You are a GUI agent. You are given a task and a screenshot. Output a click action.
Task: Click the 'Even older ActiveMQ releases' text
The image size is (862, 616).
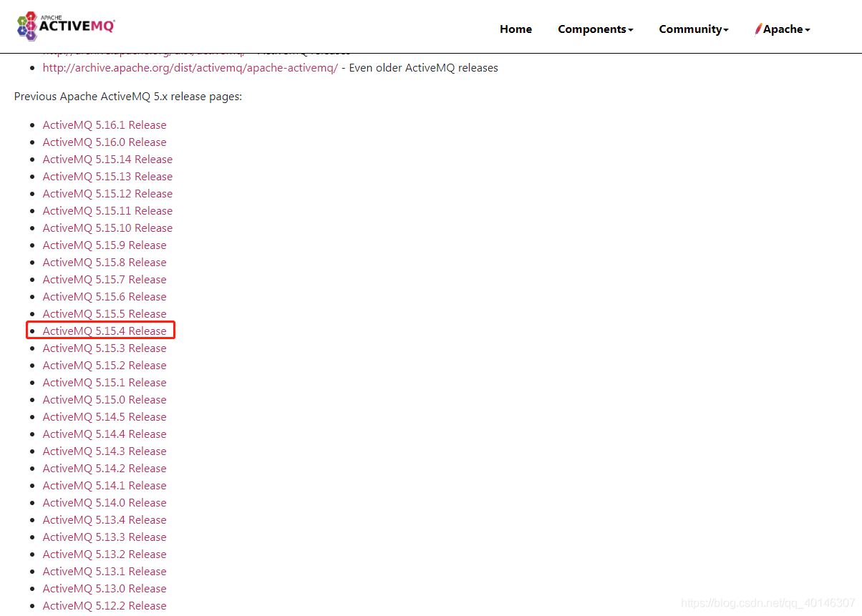click(423, 68)
